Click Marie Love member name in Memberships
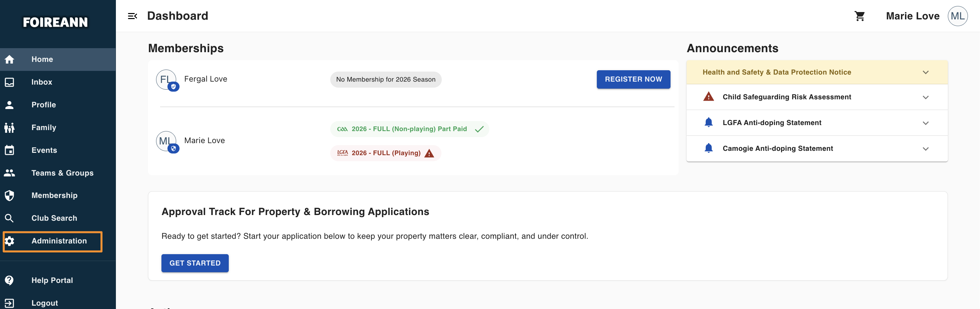The image size is (980, 309). click(x=204, y=141)
